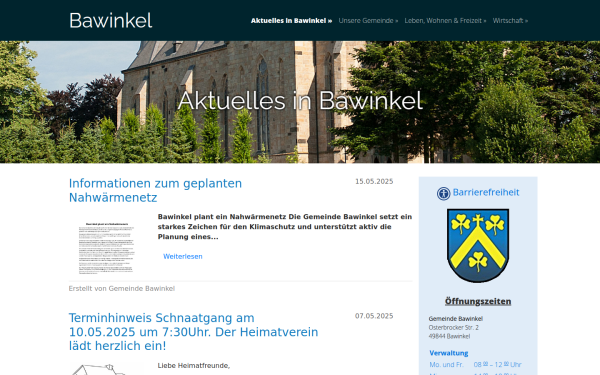Image resolution: width=600 pixels, height=375 pixels.
Task: Expand the Unsere Gemeinde menu
Action: [368, 21]
